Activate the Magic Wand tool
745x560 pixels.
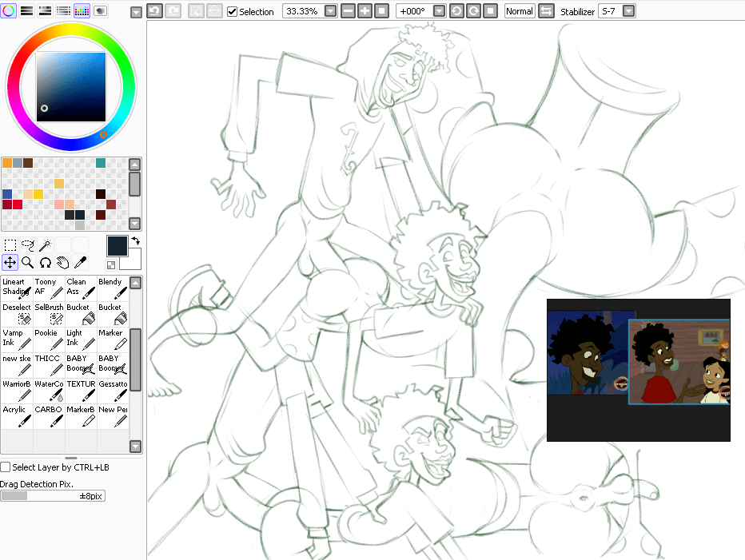46,245
